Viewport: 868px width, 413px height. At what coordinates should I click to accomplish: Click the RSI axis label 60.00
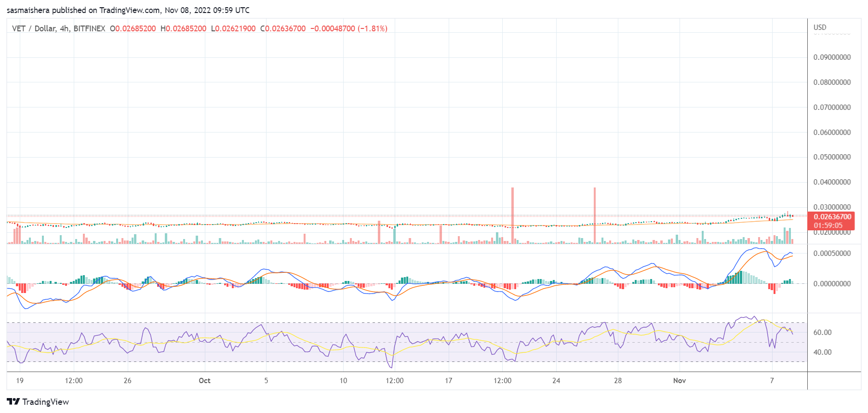tap(822, 333)
